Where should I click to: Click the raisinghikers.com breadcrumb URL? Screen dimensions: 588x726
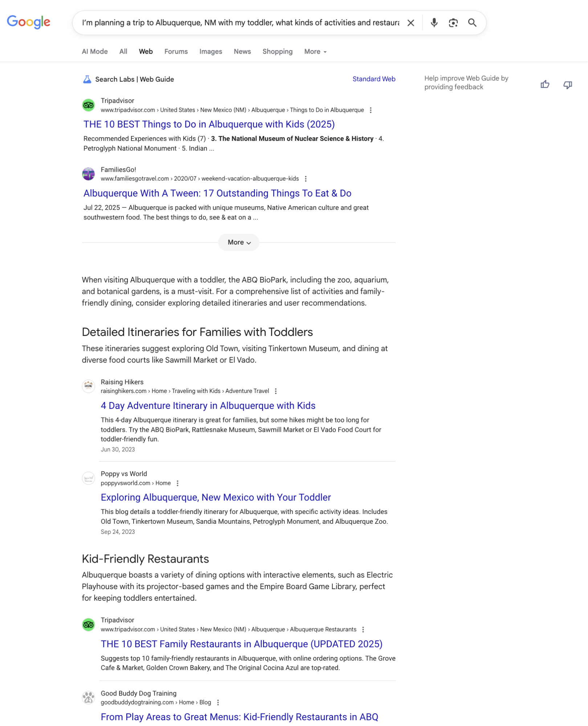(185, 392)
